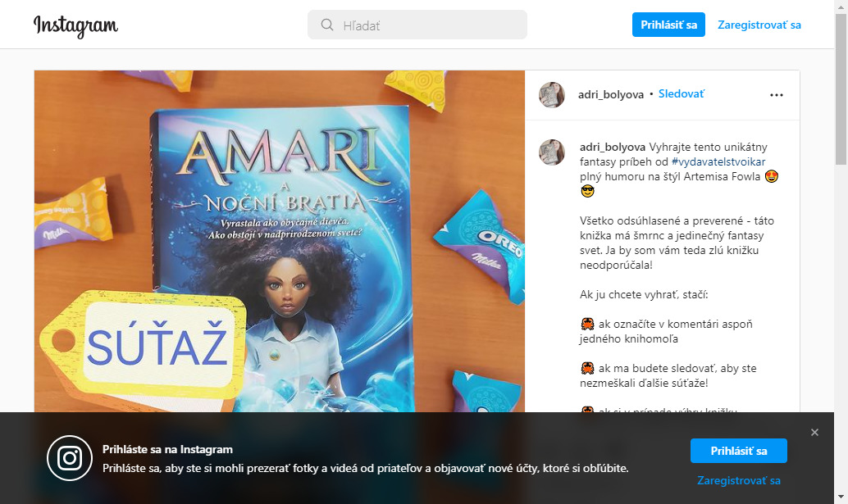Close the login banner with X
The width and height of the screenshot is (848, 504).
[814, 432]
